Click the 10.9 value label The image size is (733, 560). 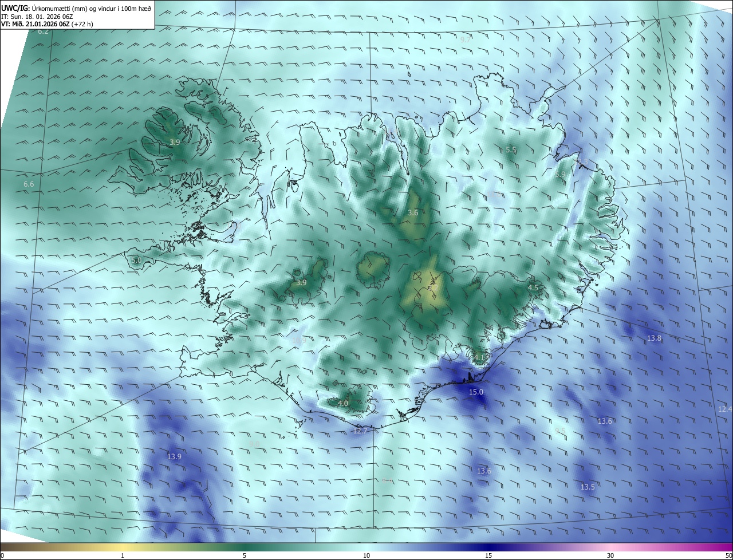(x=299, y=340)
